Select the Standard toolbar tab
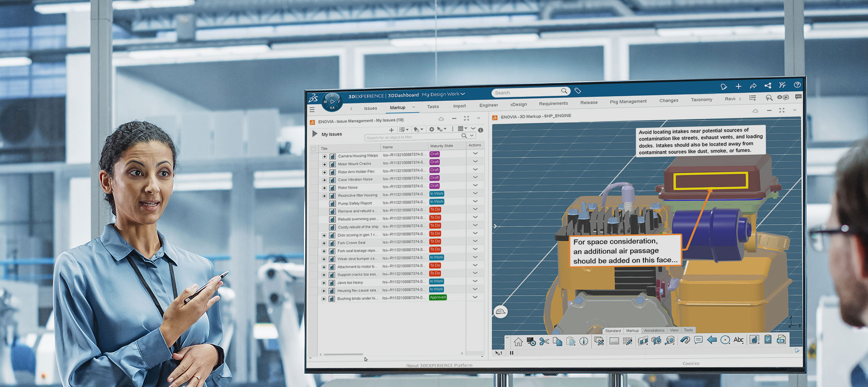This screenshot has height=387, width=868. (613, 331)
